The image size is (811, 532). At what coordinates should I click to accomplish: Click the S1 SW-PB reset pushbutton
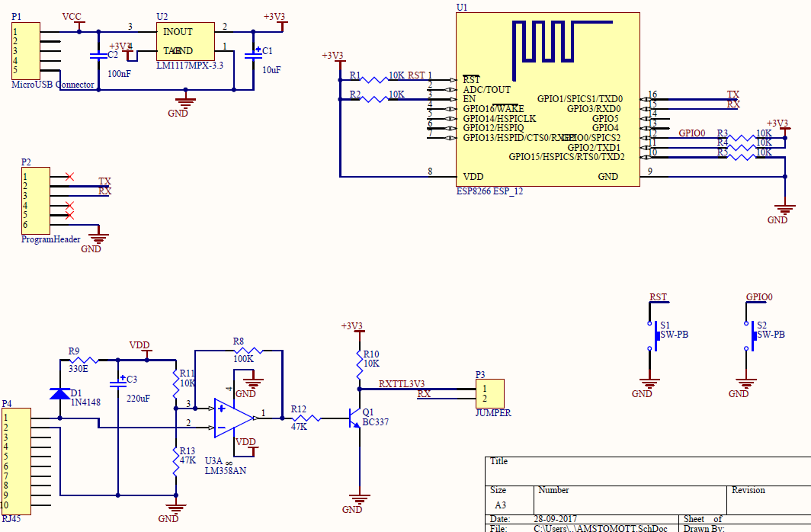654,334
